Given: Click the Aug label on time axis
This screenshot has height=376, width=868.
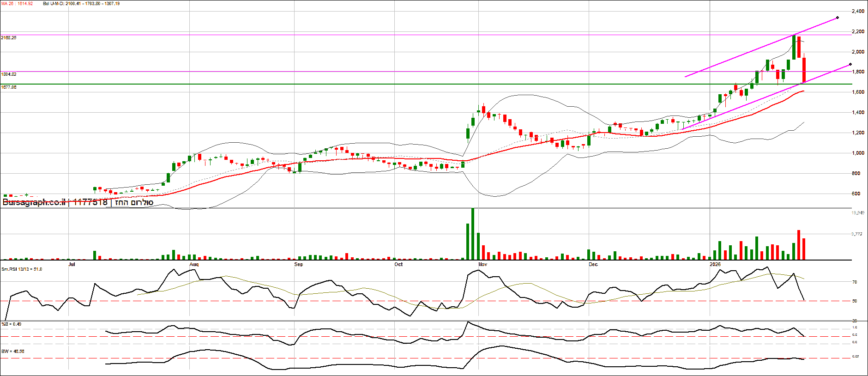Looking at the screenshot, I should [x=194, y=265].
